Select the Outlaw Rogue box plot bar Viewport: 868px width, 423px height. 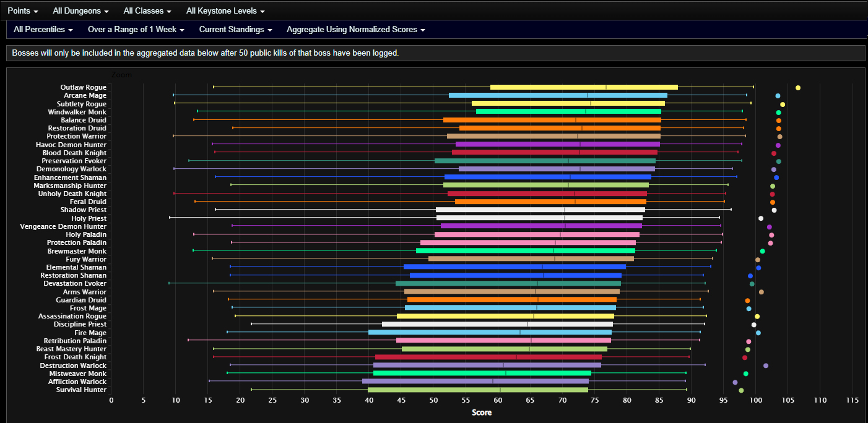pos(583,87)
